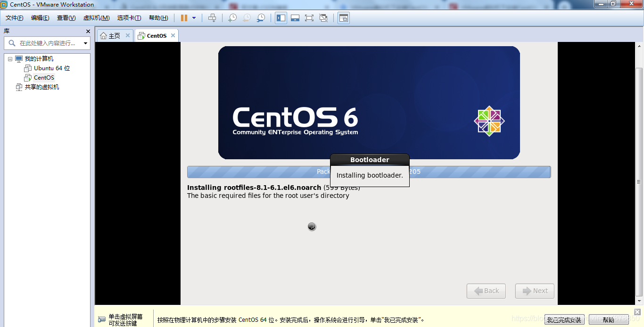This screenshot has width=644, height=327.
Task: Open the power options dropdown arrow
Action: point(194,18)
